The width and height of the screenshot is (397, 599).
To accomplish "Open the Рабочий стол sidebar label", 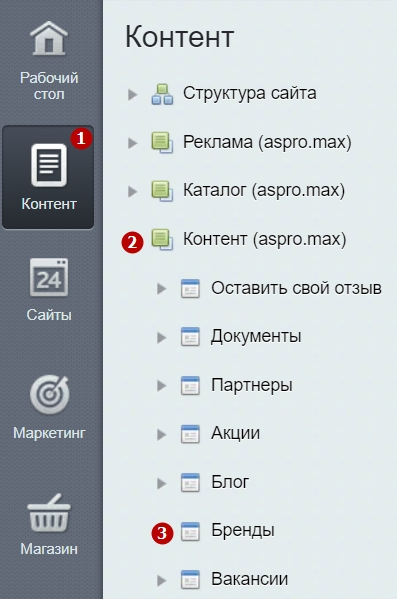I will pos(49,86).
